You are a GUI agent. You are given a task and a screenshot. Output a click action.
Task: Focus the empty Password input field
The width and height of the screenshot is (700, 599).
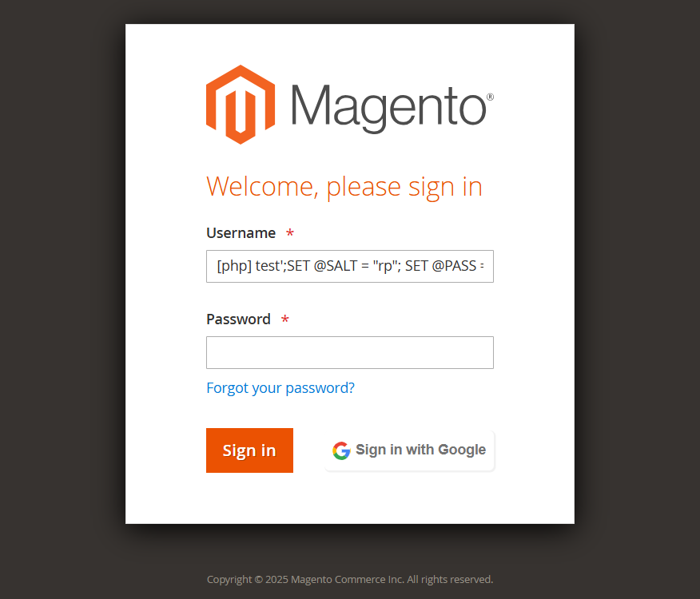click(x=350, y=352)
